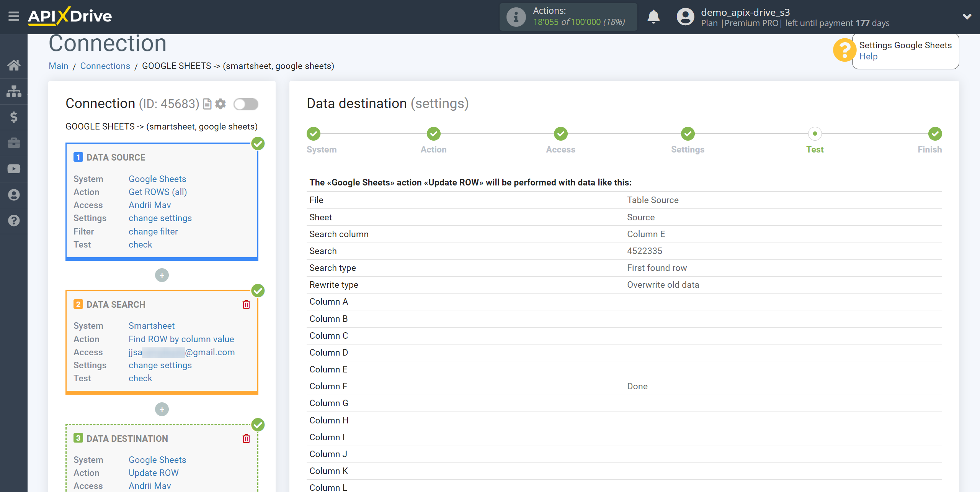This screenshot has height=492, width=980.
Task: Open the Actions info icon
Action: (516, 17)
